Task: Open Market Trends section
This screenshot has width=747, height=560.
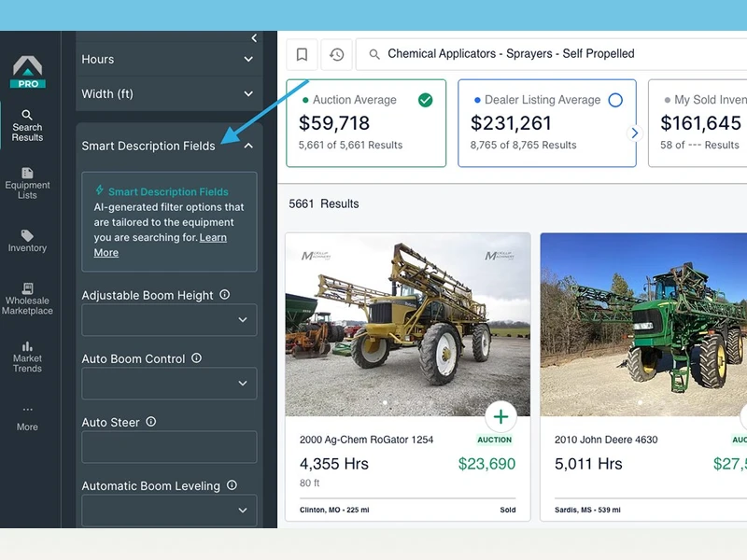Action: click(x=27, y=357)
